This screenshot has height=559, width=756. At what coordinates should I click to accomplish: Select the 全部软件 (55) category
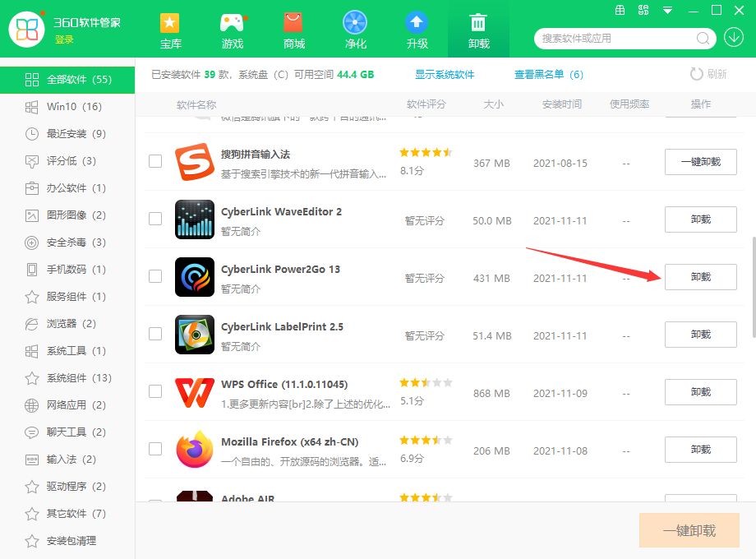coord(67,80)
